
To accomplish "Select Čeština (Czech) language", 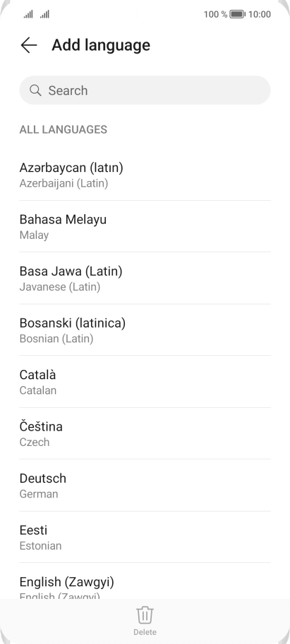I will [145, 434].
